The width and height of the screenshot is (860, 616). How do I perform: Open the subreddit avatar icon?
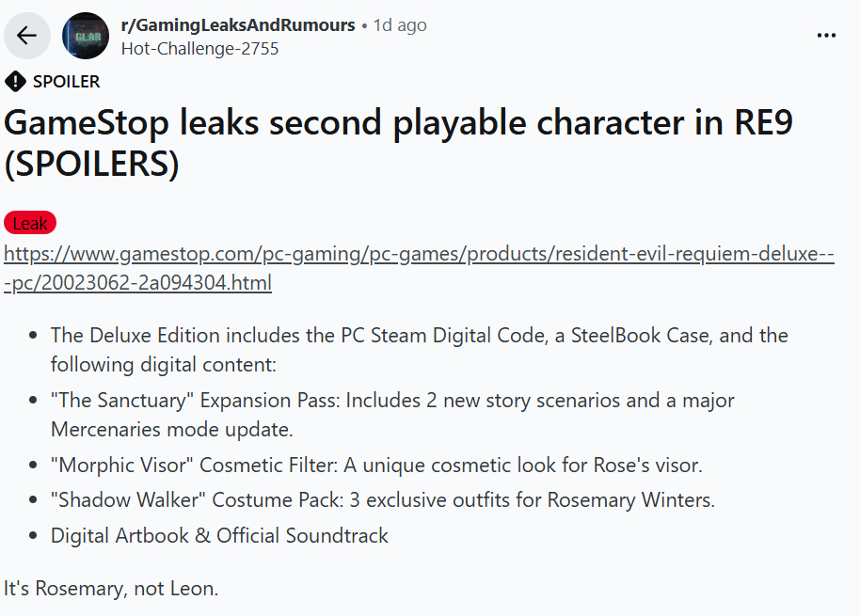(x=86, y=36)
